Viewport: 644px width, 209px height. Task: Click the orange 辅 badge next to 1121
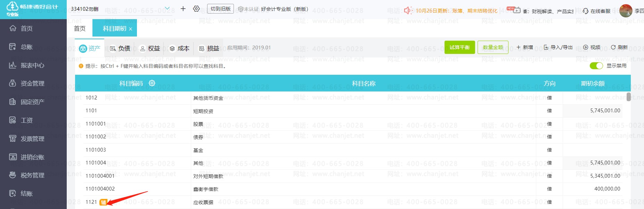tap(103, 202)
